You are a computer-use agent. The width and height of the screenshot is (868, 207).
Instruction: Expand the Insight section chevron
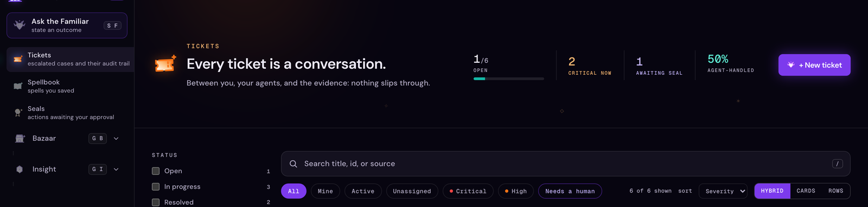[x=116, y=169]
